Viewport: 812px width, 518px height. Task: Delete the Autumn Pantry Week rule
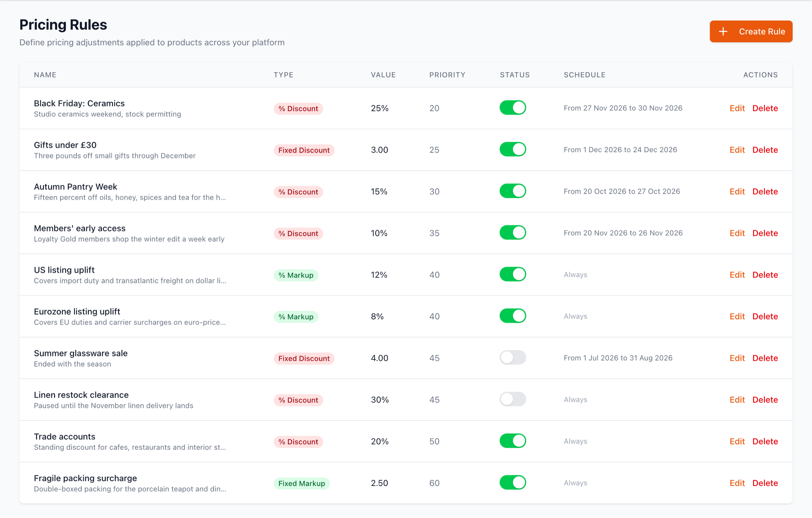pos(765,191)
